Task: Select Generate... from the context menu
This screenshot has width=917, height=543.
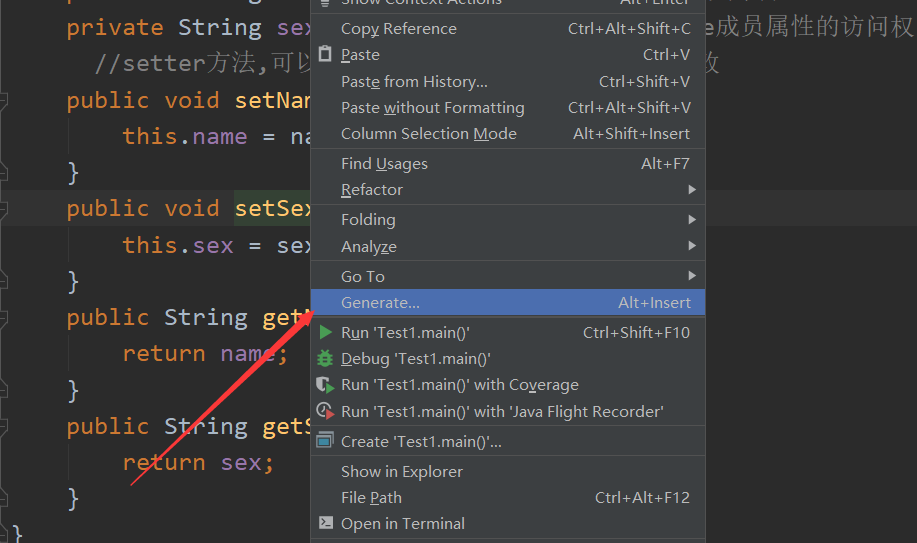Action: click(x=508, y=303)
